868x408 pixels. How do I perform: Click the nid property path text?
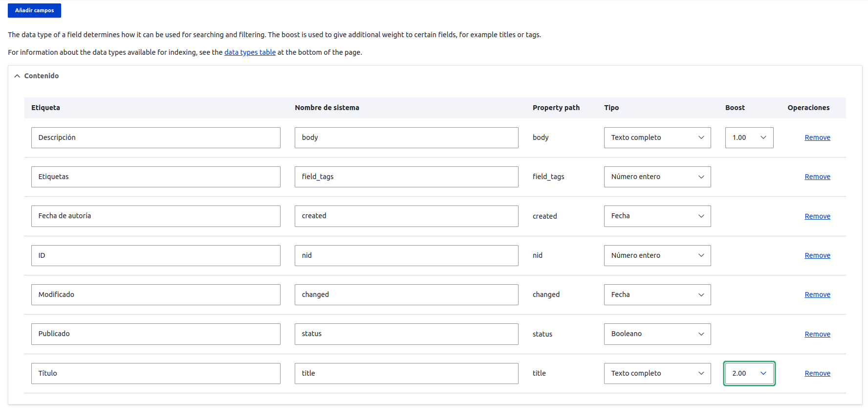(538, 255)
